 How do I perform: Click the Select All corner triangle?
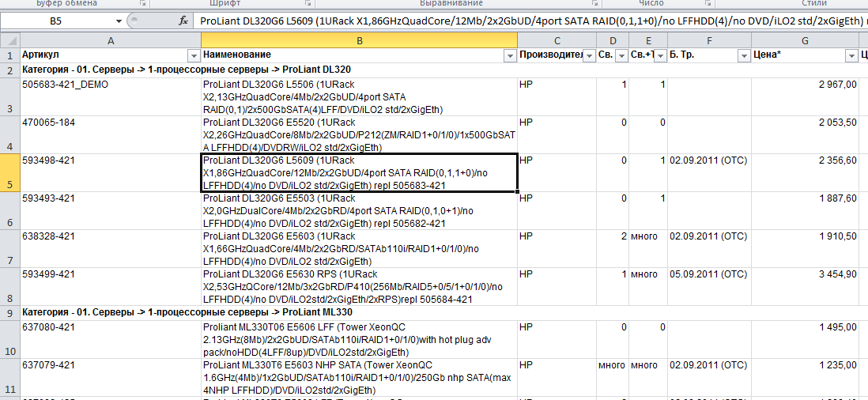[10, 40]
